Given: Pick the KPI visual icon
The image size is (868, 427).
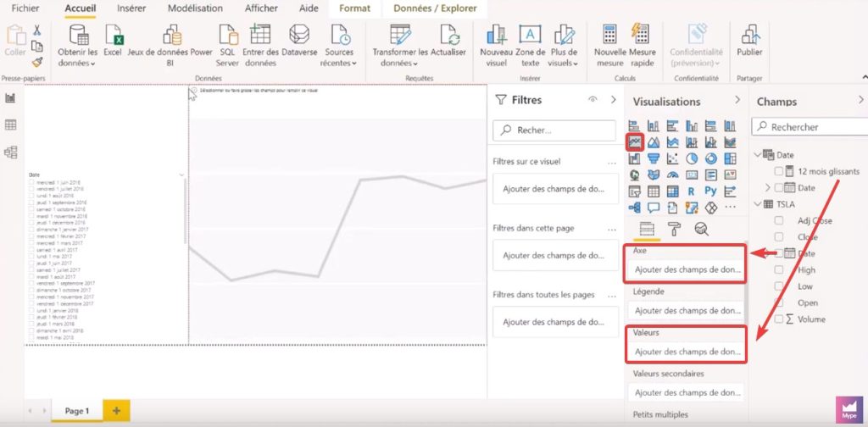Looking at the screenshot, I should point(730,175).
